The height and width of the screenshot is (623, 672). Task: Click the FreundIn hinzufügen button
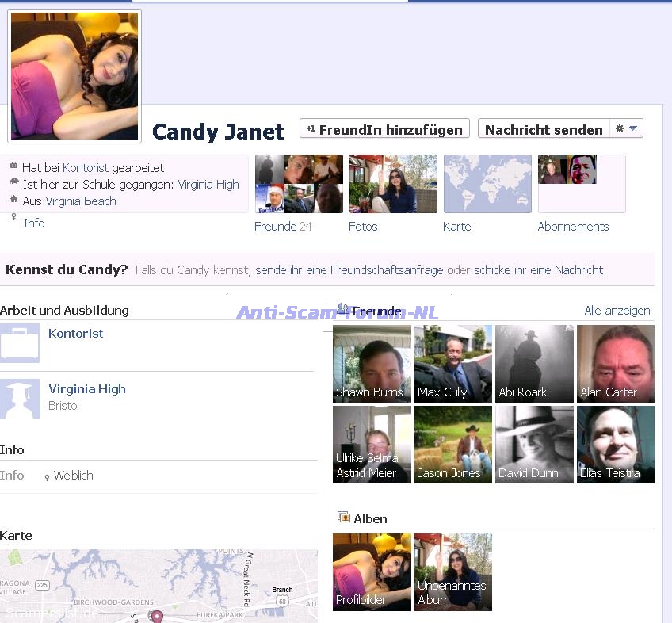[384, 129]
